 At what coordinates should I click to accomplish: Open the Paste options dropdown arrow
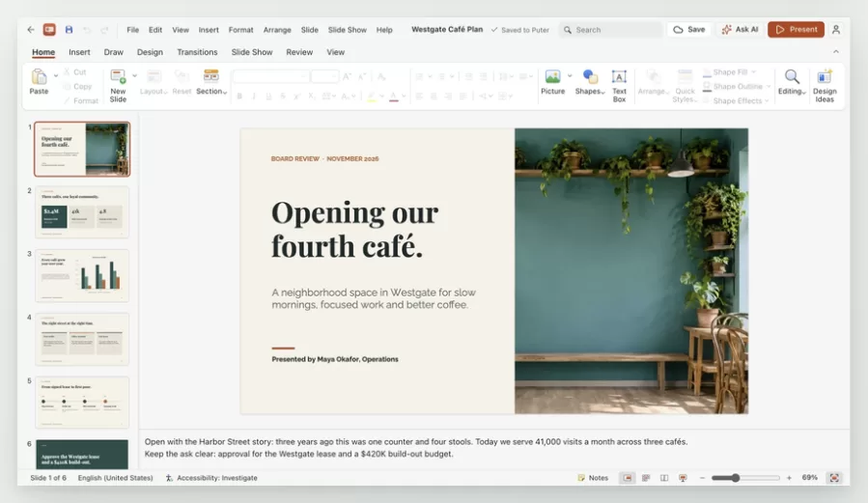click(x=56, y=76)
